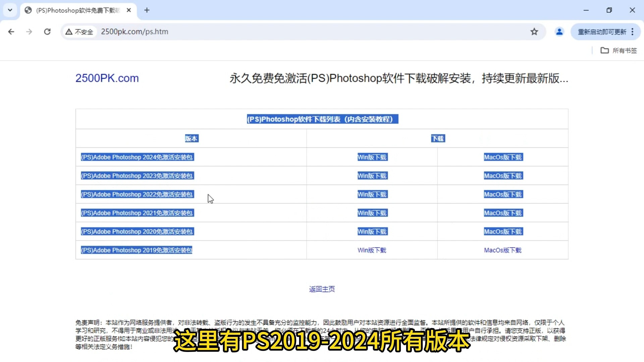
Task: Click the Photoshop软件下载列表 table title
Action: (x=322, y=119)
